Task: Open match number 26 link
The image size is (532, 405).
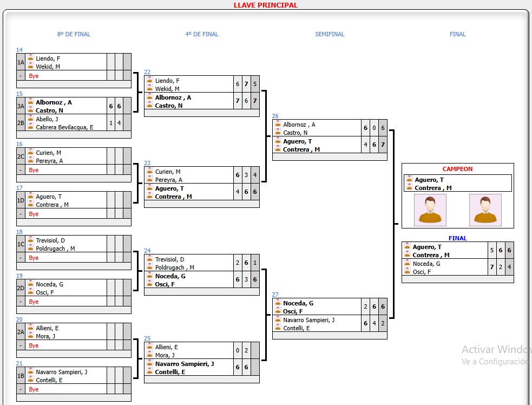Action: [x=275, y=116]
